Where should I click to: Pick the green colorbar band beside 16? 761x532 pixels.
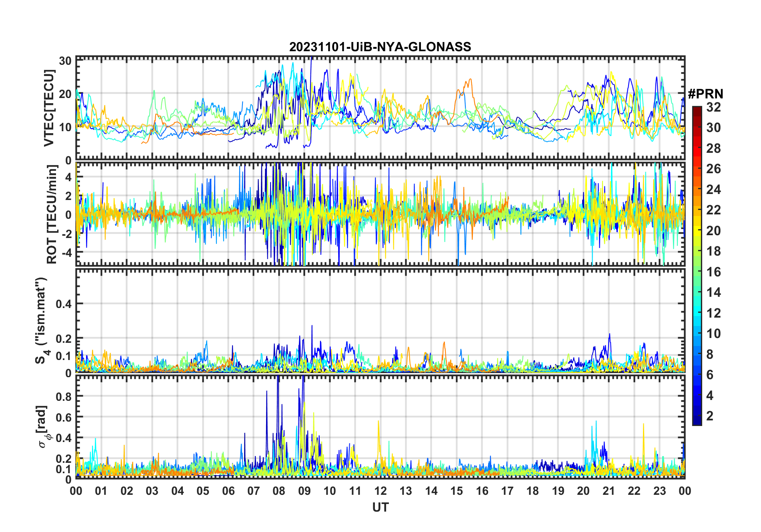click(697, 272)
